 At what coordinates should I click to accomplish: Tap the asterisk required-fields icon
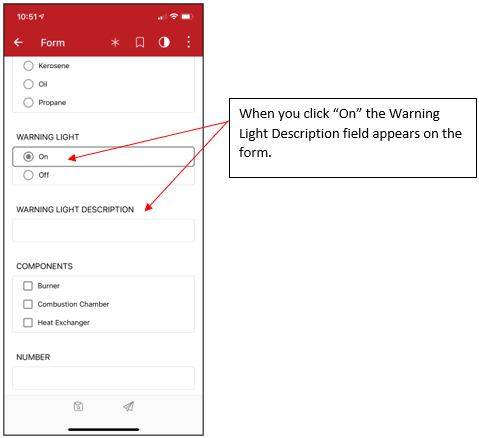click(115, 42)
